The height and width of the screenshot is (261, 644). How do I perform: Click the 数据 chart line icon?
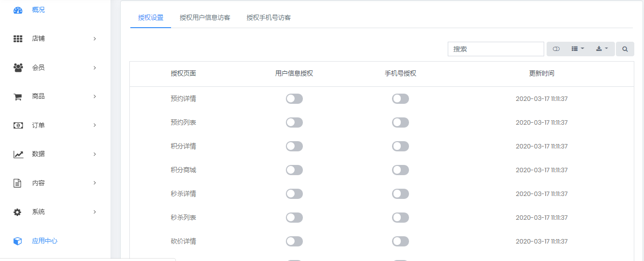(18, 154)
